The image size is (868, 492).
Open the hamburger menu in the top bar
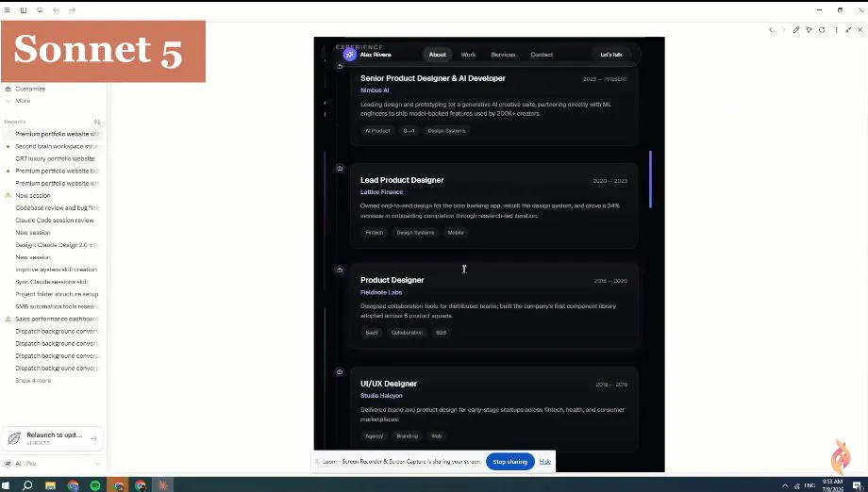tap(8, 10)
